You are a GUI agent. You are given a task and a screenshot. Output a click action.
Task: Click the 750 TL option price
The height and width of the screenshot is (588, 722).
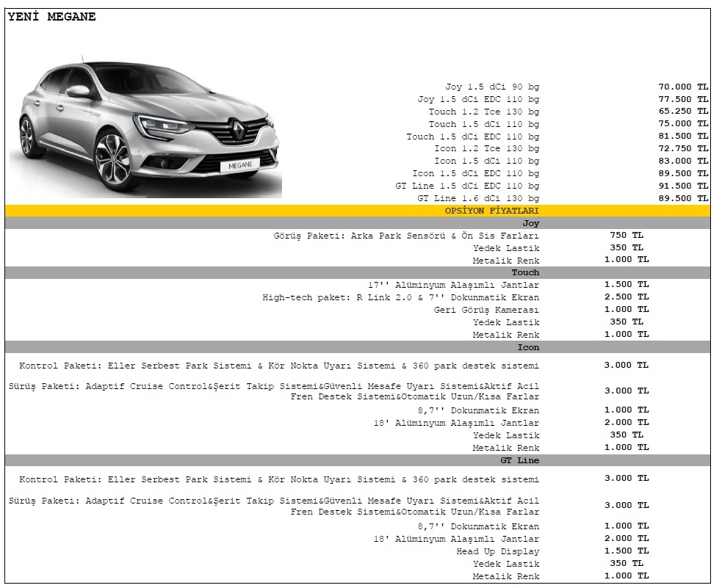pyautogui.click(x=627, y=235)
